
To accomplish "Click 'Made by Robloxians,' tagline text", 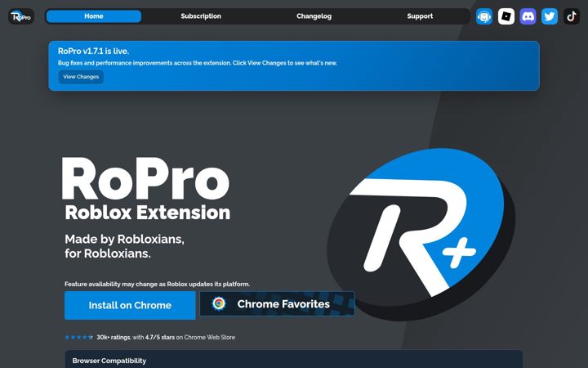I will point(124,239).
